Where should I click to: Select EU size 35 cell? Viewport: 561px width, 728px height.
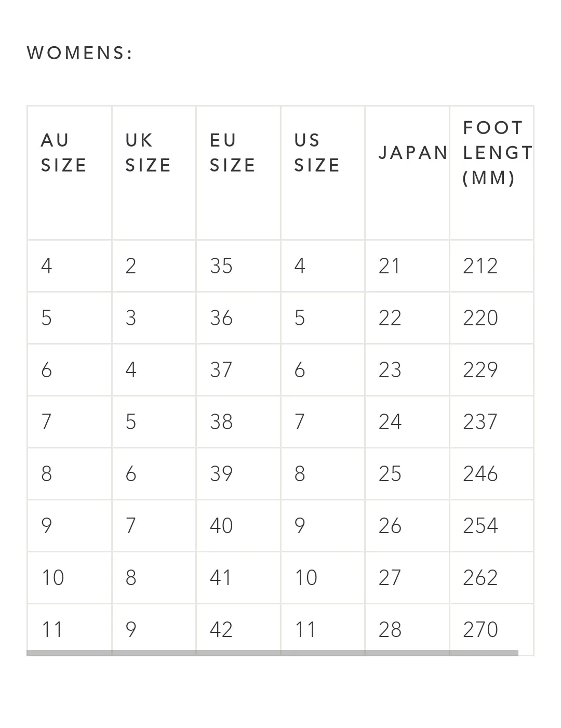pyautogui.click(x=238, y=266)
